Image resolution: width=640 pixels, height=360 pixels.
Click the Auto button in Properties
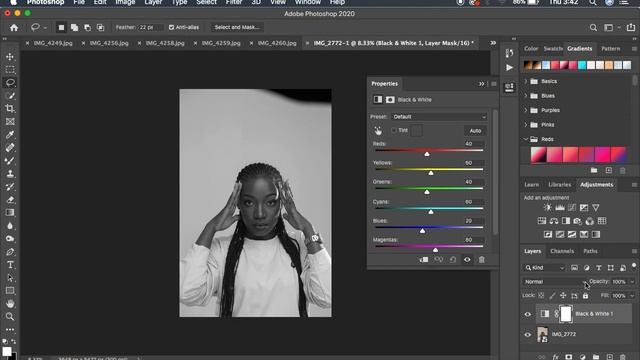[475, 131]
